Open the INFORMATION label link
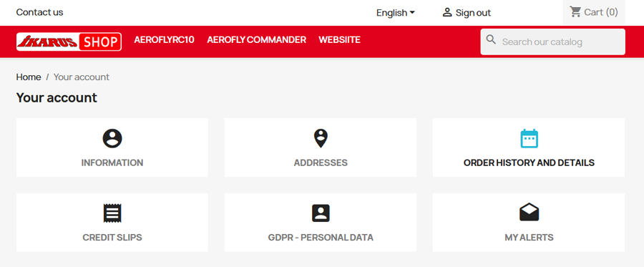 click(x=112, y=162)
